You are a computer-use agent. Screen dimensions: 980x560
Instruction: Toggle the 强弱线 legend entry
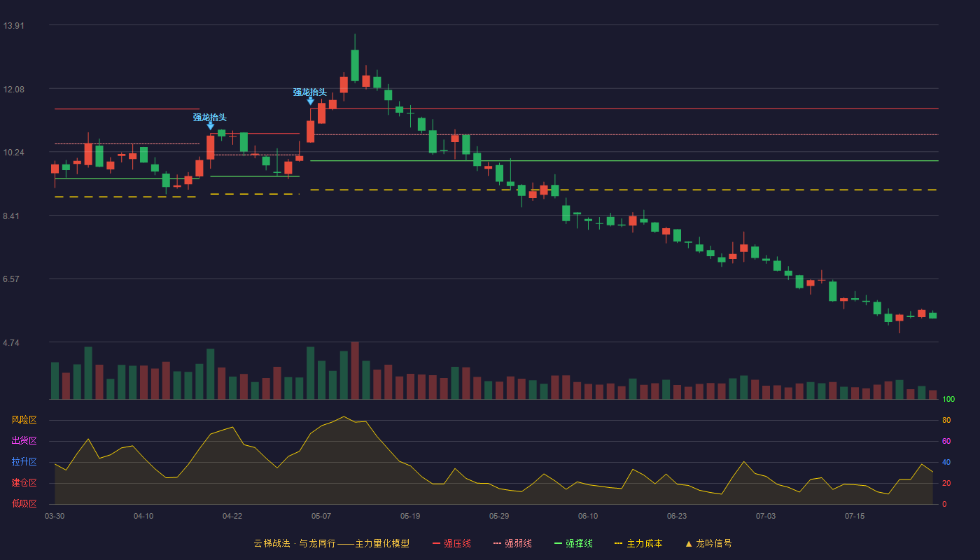512,543
